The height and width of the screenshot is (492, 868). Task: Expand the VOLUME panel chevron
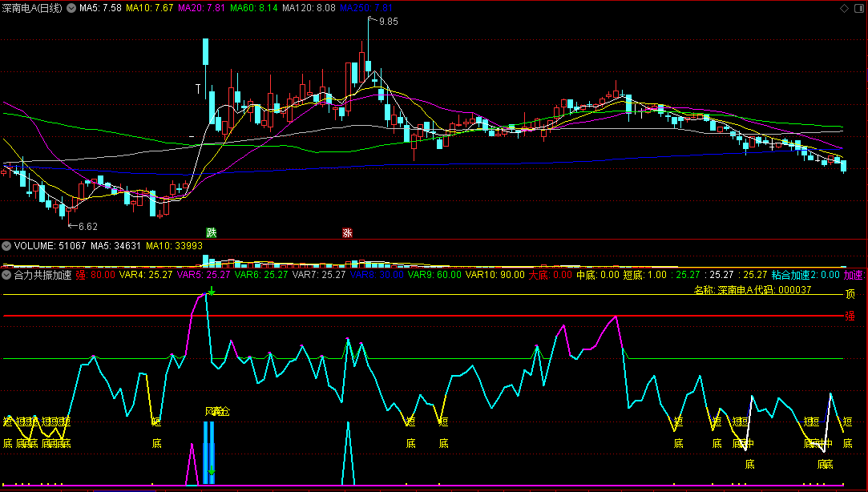coord(6,246)
